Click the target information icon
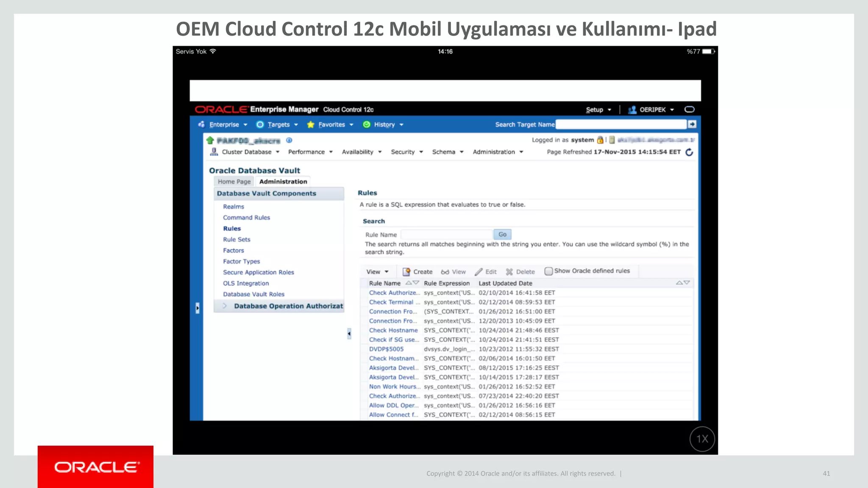 tap(289, 140)
